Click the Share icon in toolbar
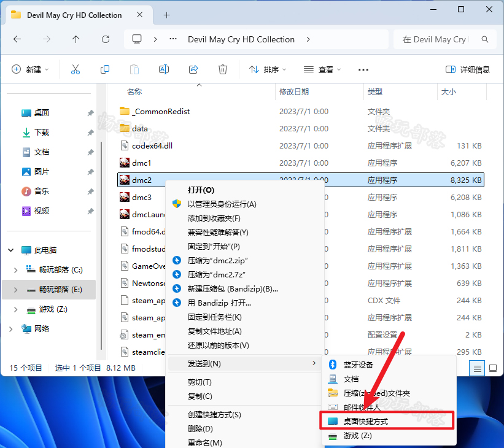The width and height of the screenshot is (504, 448). pyautogui.click(x=193, y=69)
